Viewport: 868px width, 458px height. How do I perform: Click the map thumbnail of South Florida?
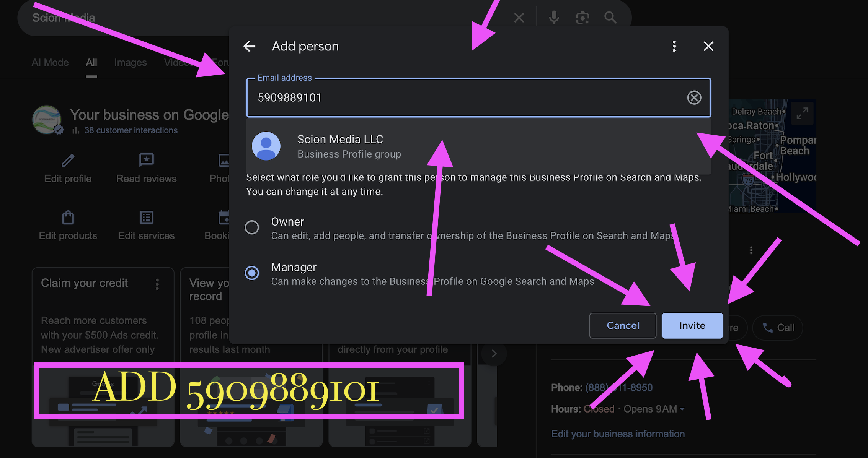point(772,156)
